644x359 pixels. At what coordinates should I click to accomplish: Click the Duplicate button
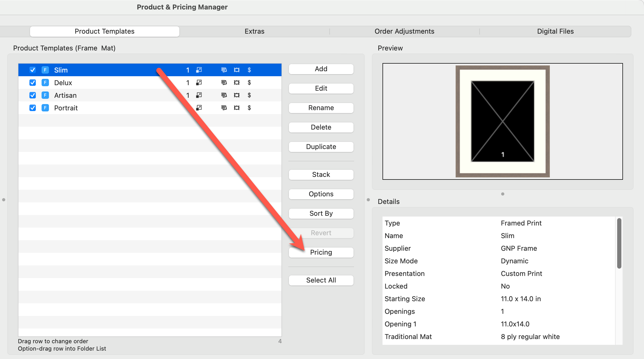pos(321,147)
